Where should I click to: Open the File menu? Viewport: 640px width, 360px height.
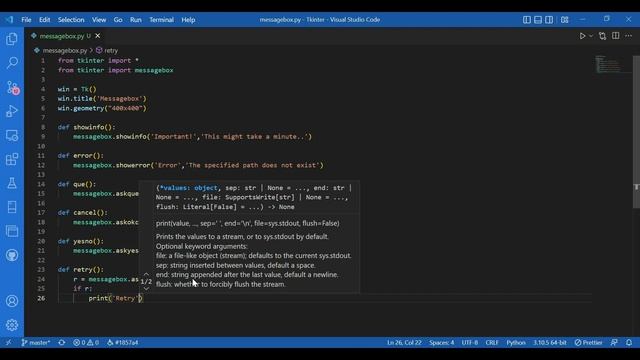coord(26,20)
